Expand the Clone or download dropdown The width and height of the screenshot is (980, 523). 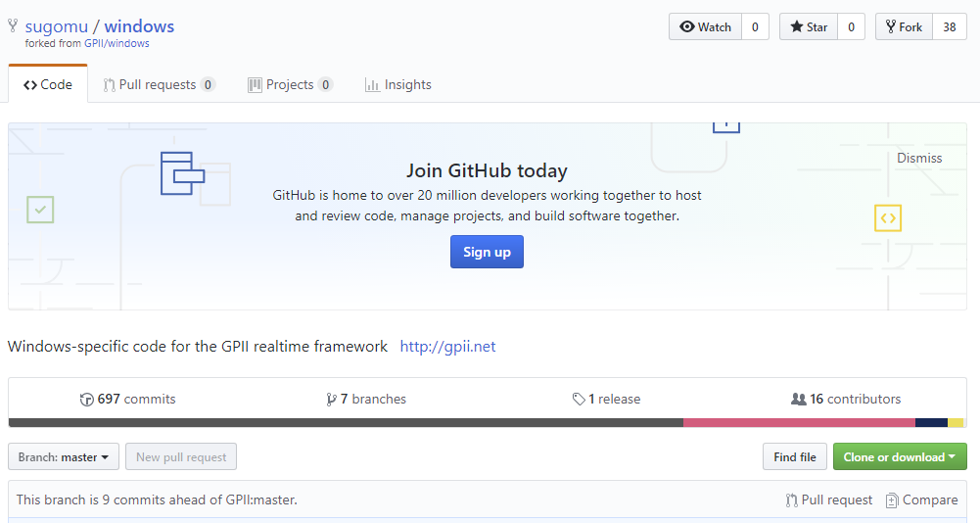[x=900, y=456]
